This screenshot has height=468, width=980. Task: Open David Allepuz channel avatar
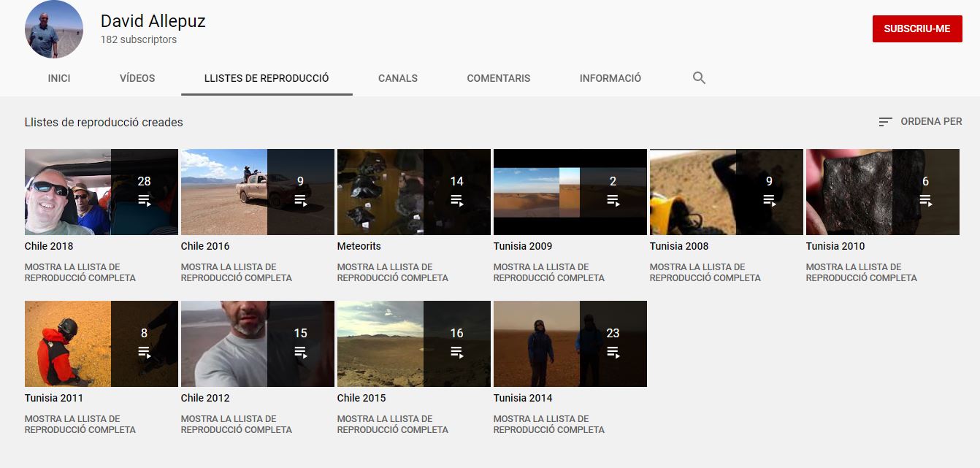coord(54,29)
